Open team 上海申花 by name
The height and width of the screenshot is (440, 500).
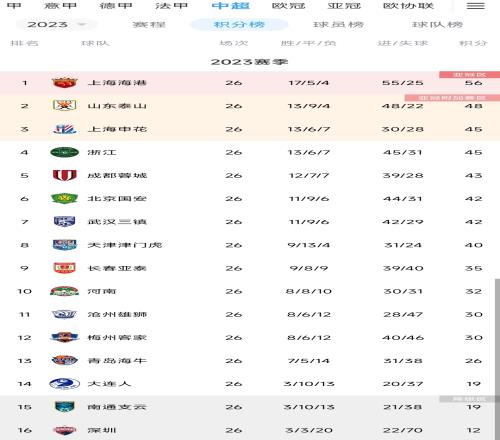117,129
